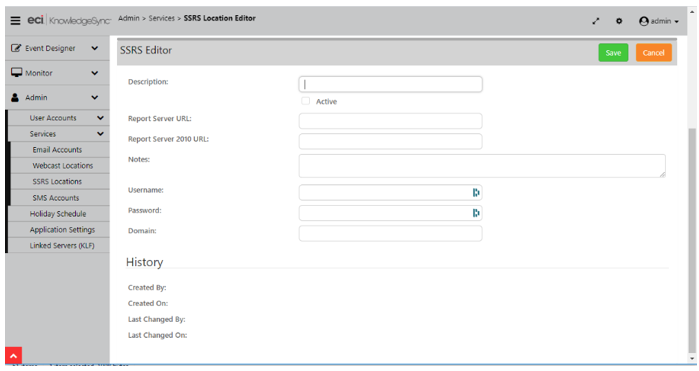Open Holiday Schedule page
This screenshot has width=699, height=371.
coord(58,214)
